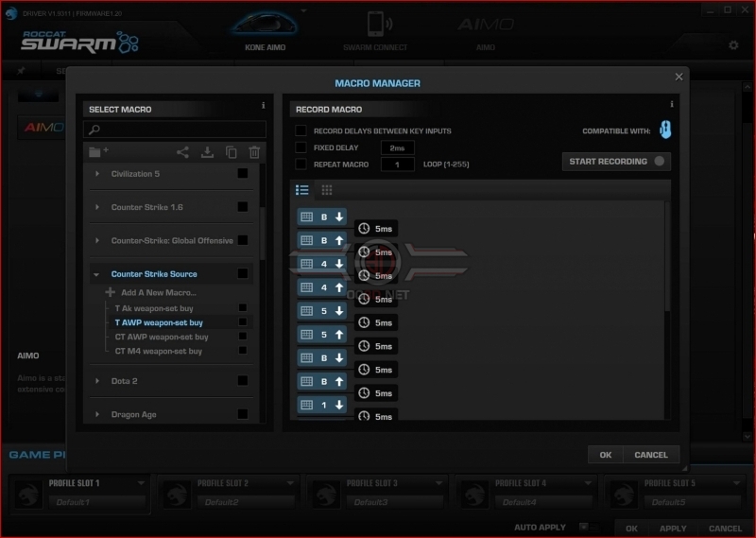Image resolution: width=756 pixels, height=538 pixels.
Task: Click the macro search field
Action: point(175,130)
